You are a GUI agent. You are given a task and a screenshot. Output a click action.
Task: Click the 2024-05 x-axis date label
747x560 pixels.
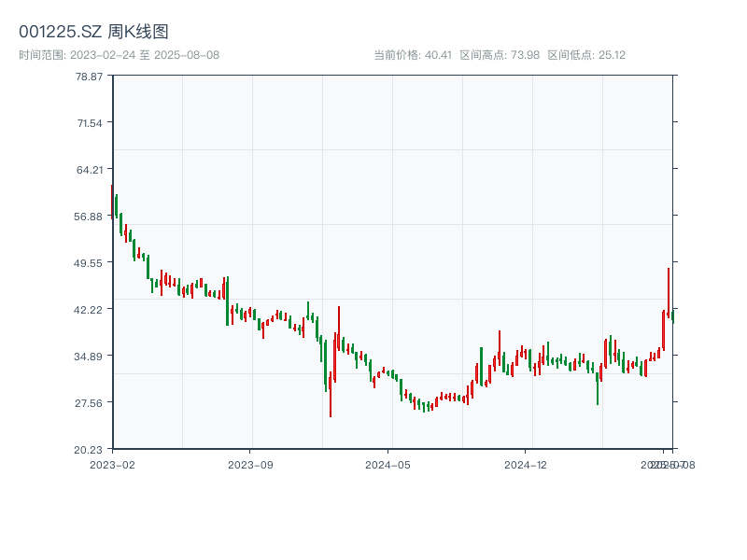pyautogui.click(x=388, y=464)
